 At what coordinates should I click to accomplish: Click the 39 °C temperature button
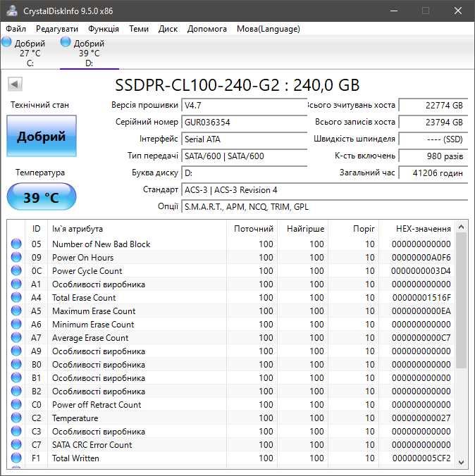(42, 196)
